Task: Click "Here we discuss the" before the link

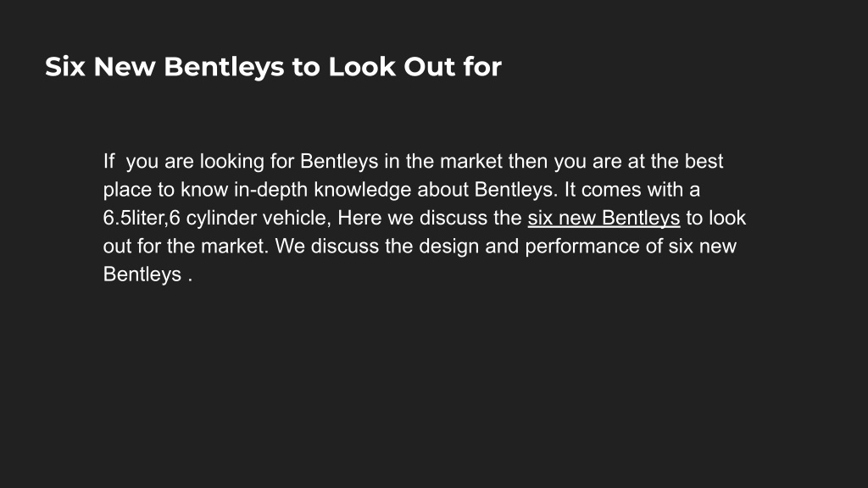Action: (x=430, y=218)
